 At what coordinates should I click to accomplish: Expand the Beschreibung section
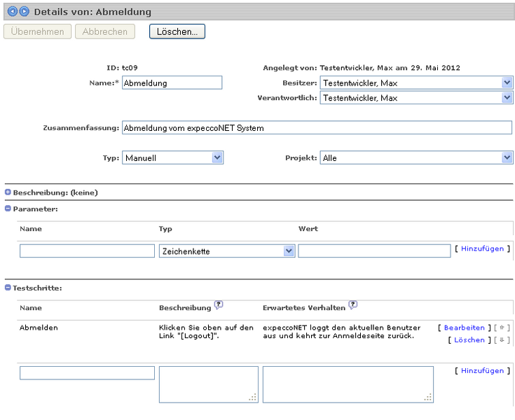coord(8,192)
